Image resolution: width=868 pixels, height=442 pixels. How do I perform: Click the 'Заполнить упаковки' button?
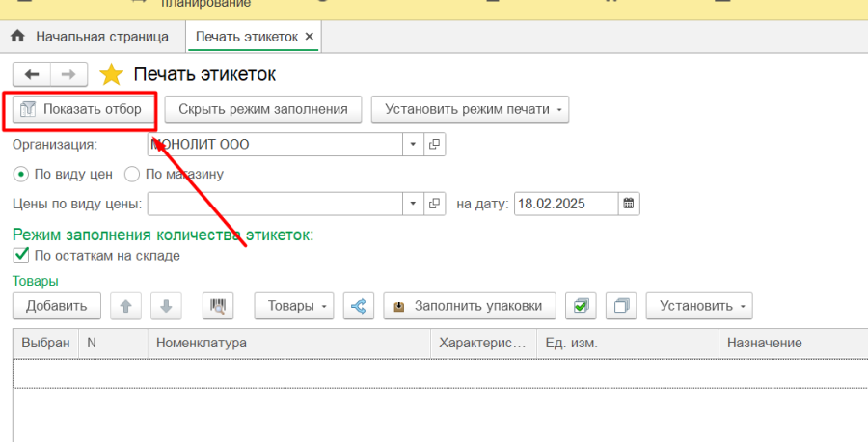[471, 306]
